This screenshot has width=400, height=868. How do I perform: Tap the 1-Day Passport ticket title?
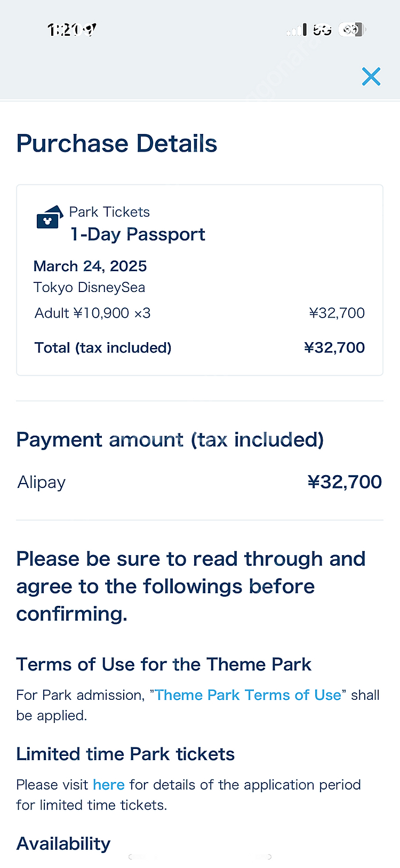138,234
